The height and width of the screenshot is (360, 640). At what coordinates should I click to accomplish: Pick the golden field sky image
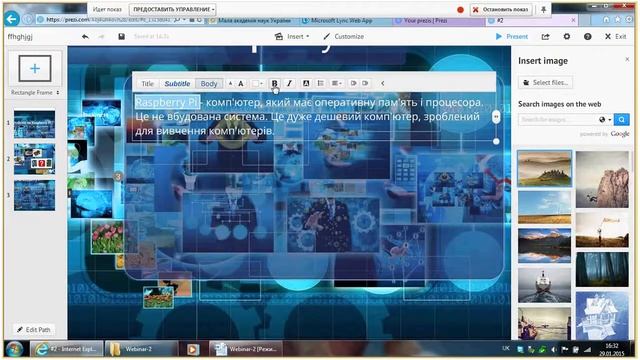pos(544,207)
